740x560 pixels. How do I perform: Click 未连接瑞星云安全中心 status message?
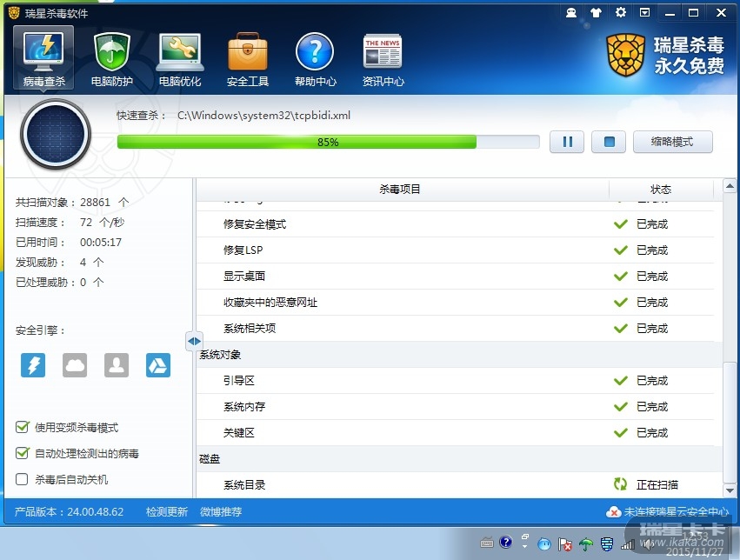tap(677, 512)
